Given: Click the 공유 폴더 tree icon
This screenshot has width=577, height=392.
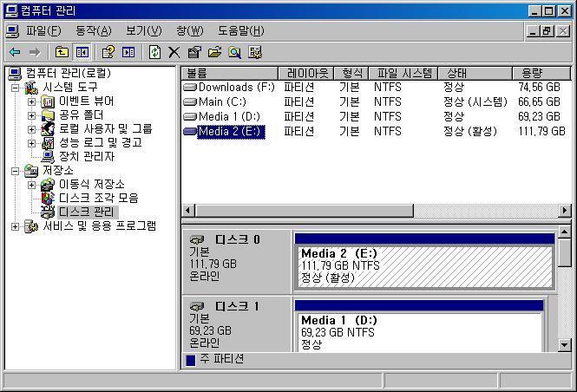Looking at the screenshot, I should coord(48,115).
